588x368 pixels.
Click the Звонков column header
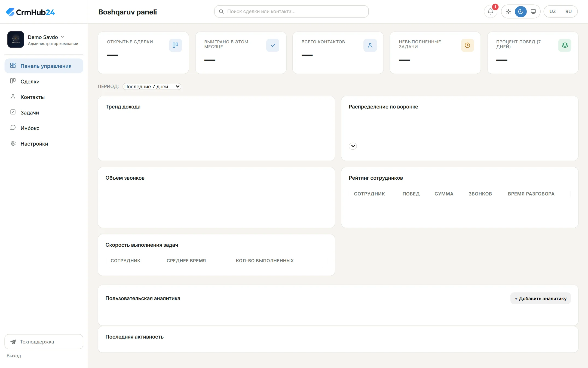tap(480, 194)
